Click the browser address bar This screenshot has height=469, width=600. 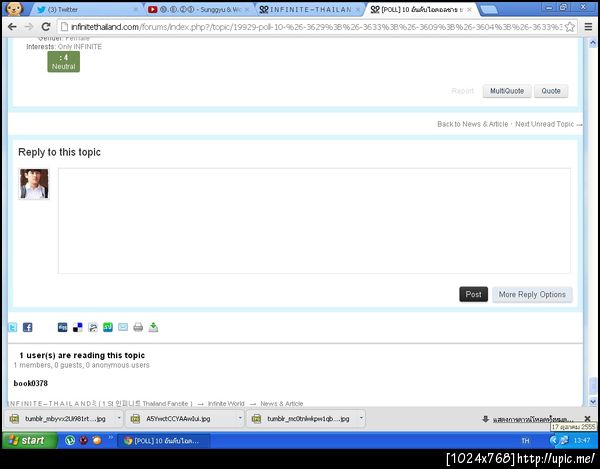click(x=312, y=27)
